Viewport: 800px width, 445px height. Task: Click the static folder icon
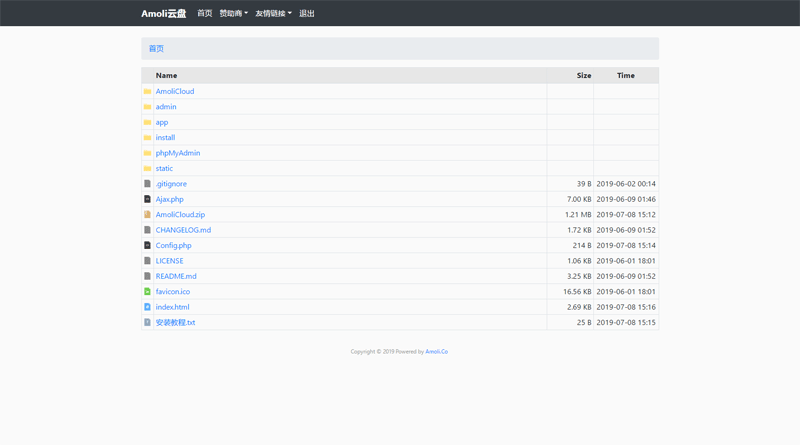click(147, 169)
